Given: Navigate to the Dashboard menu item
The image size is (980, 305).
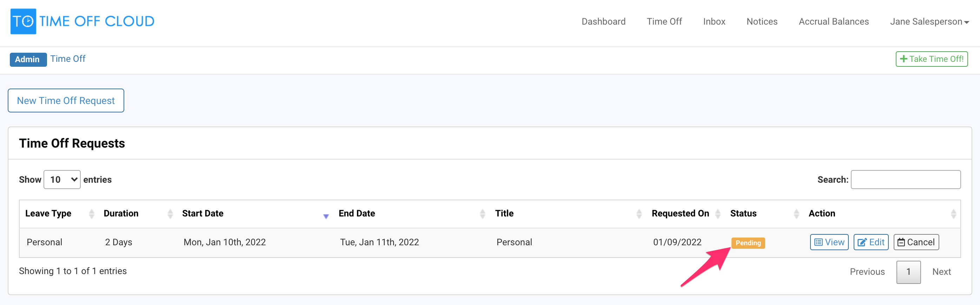Looking at the screenshot, I should 603,21.
